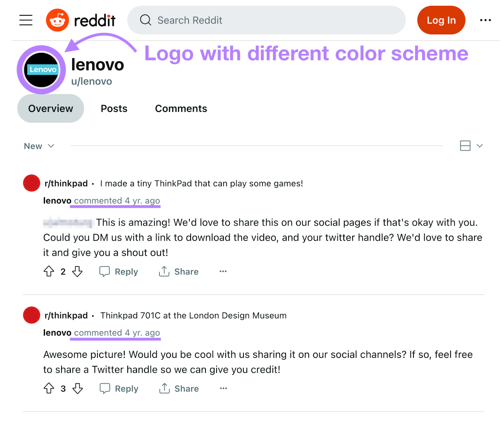Screen dimensions: 504x422
Task: Open the New sort dropdown
Action: pos(38,146)
